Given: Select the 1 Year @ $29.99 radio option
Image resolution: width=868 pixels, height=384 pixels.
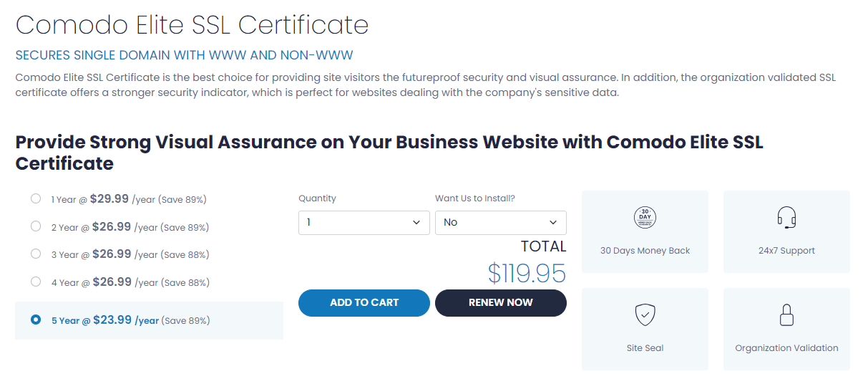Looking at the screenshot, I should click(36, 198).
